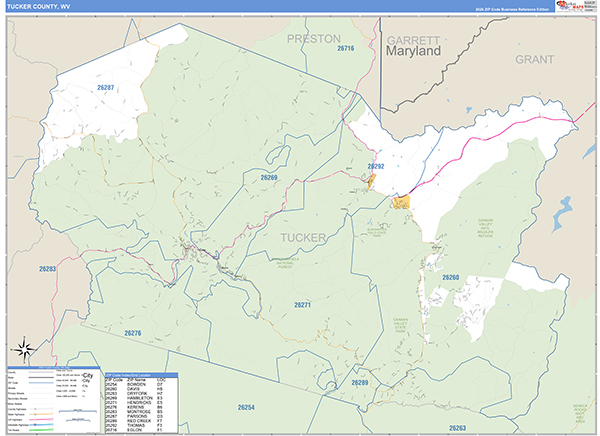Click the green trail legend sample

[41, 430]
